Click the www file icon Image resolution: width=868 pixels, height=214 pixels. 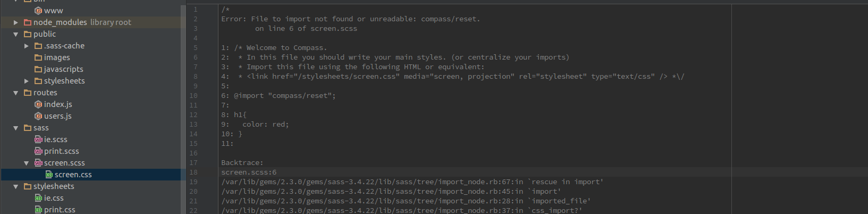(x=38, y=11)
